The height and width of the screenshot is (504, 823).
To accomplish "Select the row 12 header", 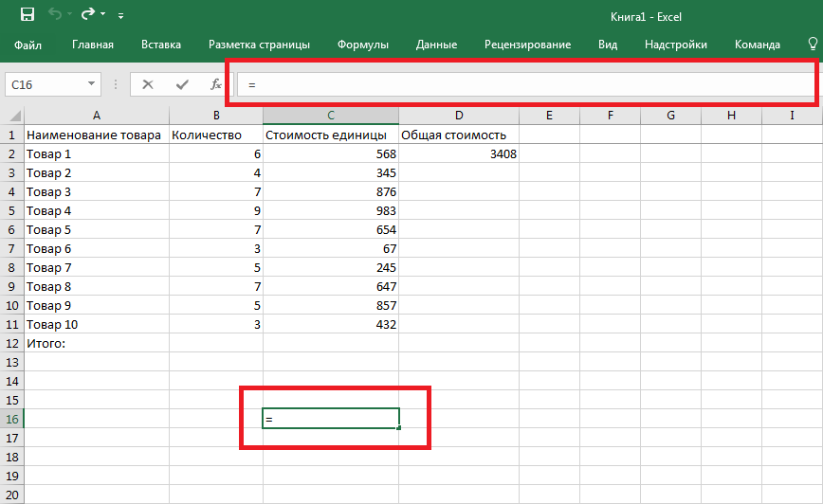I will [11, 343].
